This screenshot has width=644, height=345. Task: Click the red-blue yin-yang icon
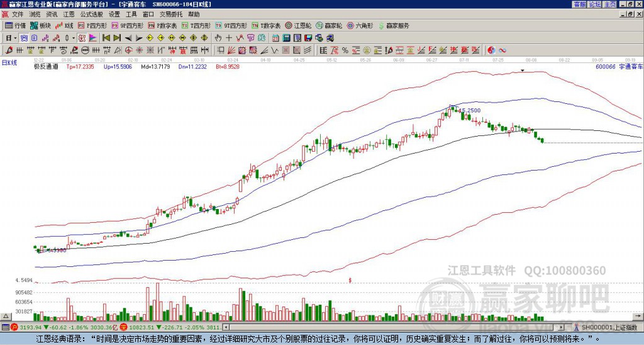pyautogui.click(x=491, y=50)
